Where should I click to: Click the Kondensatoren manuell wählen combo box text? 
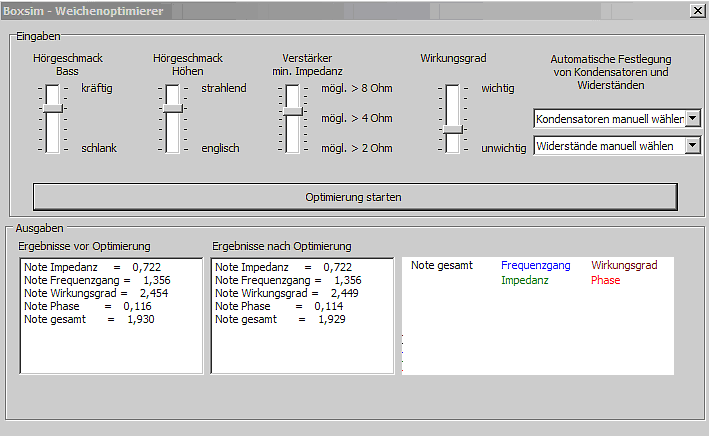click(608, 119)
